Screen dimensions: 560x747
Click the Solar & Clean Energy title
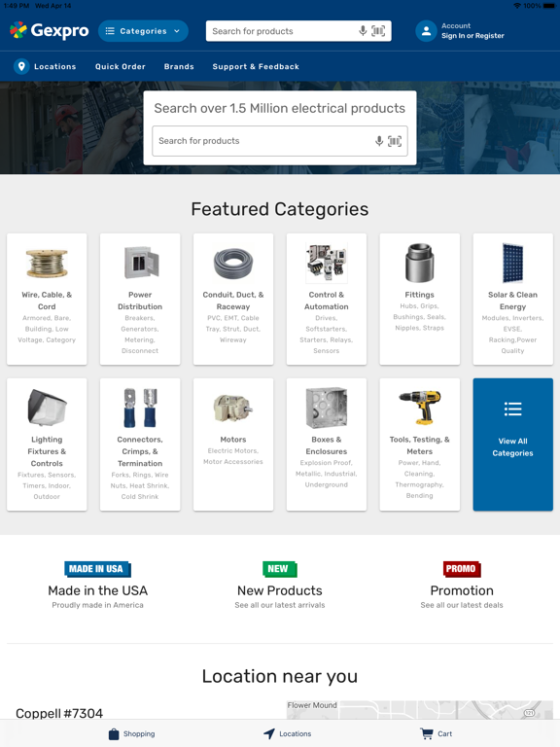click(x=513, y=301)
